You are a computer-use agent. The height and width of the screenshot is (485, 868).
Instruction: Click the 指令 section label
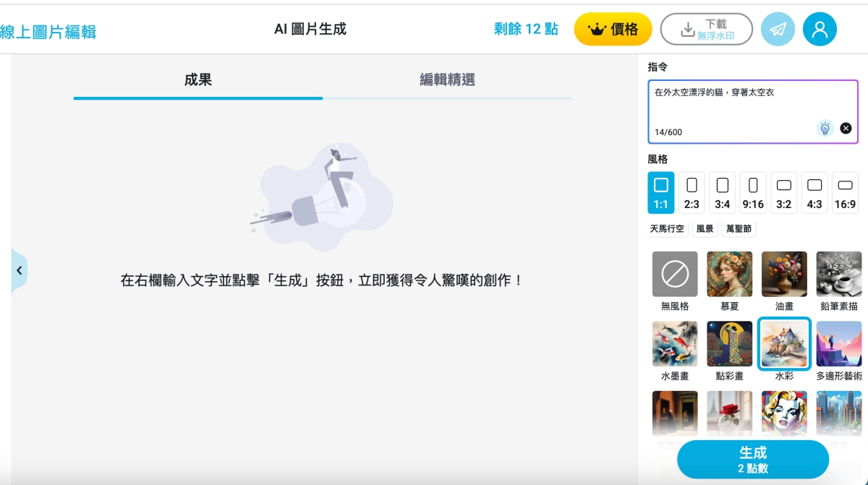(658, 66)
